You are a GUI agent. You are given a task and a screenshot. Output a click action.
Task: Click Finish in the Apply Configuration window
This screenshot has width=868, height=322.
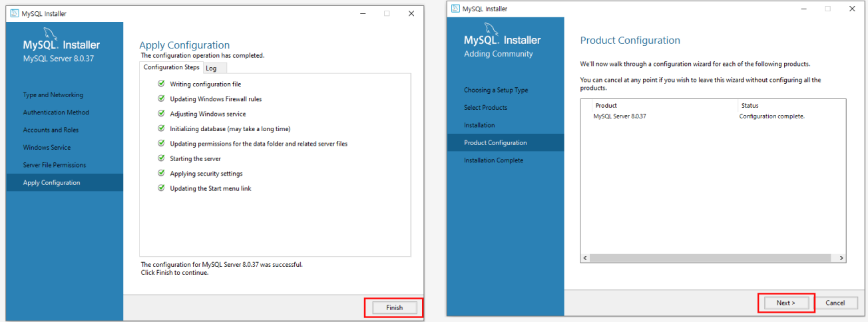pyautogui.click(x=395, y=308)
